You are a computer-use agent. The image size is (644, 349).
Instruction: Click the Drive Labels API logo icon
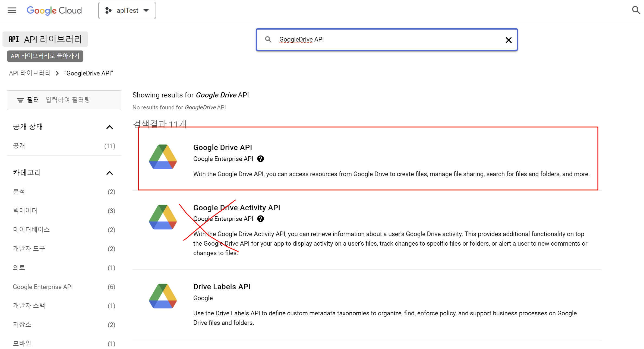[163, 296]
